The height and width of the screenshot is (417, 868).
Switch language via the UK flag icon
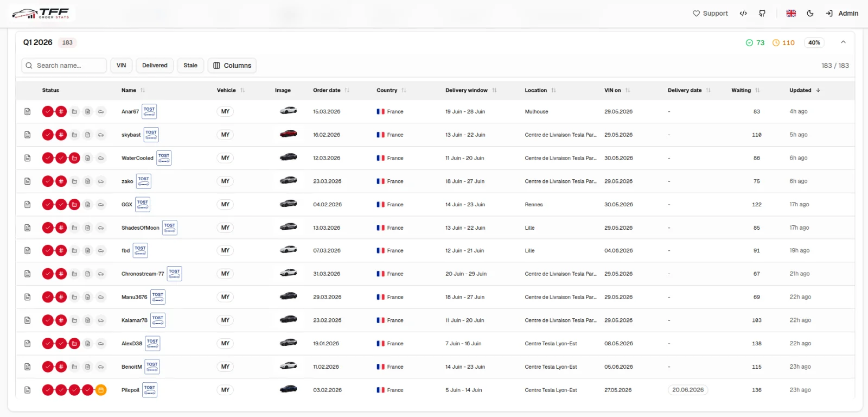[791, 14]
